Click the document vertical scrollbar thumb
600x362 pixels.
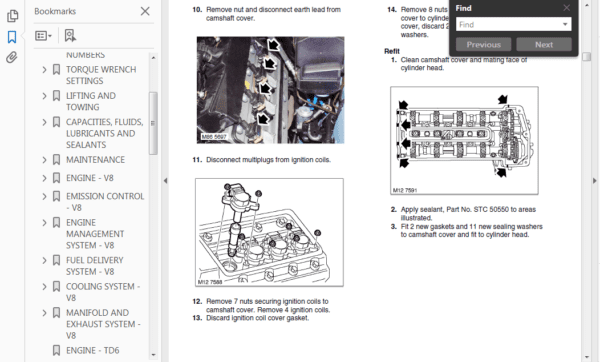[x=587, y=57]
